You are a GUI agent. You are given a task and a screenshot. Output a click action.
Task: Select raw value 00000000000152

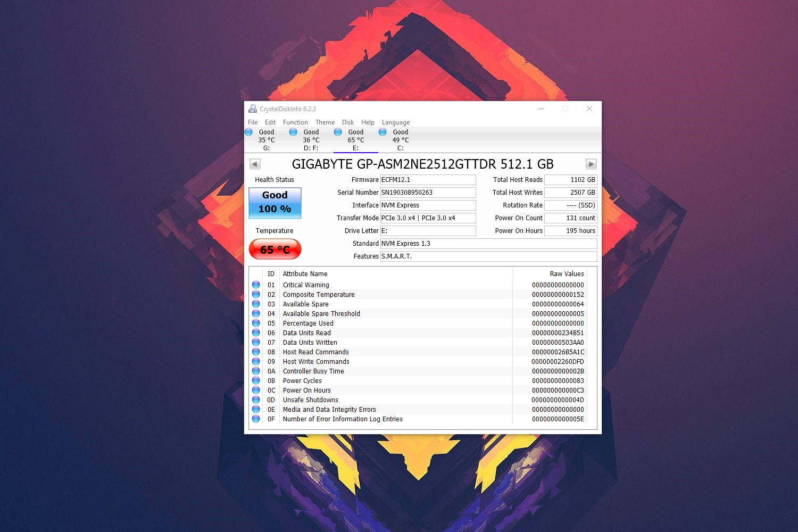point(558,295)
